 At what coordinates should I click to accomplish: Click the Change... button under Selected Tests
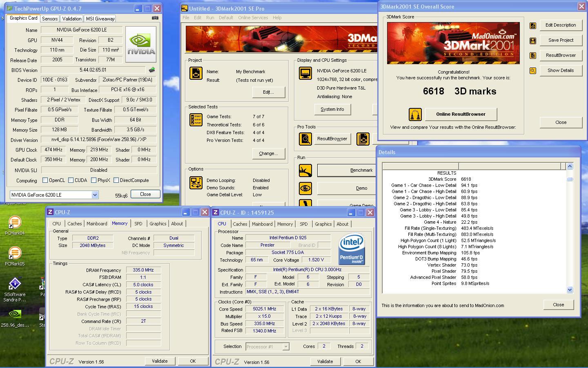click(268, 153)
